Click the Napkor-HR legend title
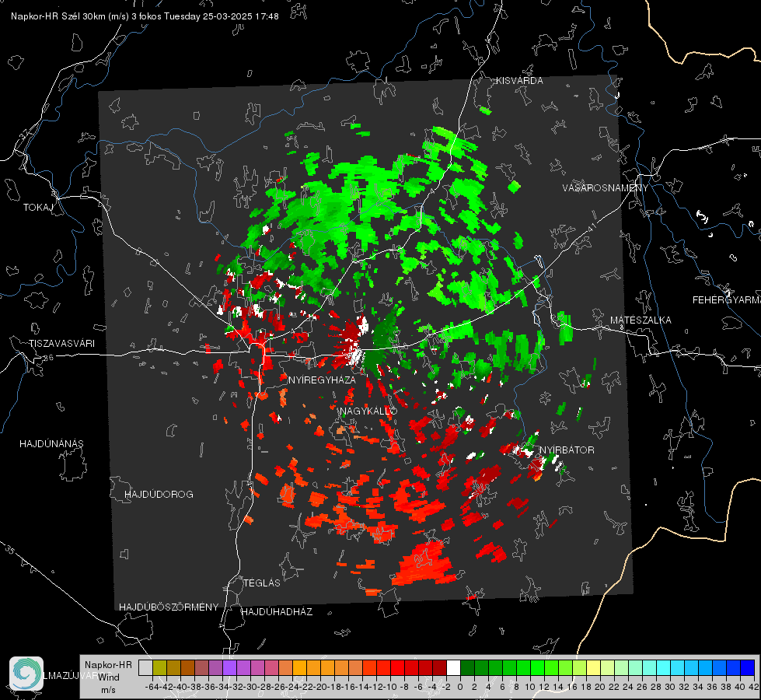This screenshot has height=700, width=761. click(x=108, y=665)
